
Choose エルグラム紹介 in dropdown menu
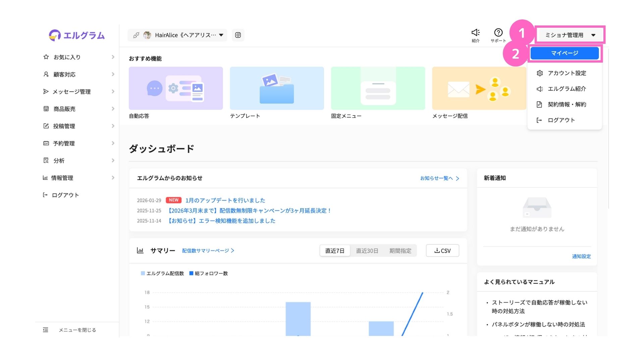tap(567, 89)
